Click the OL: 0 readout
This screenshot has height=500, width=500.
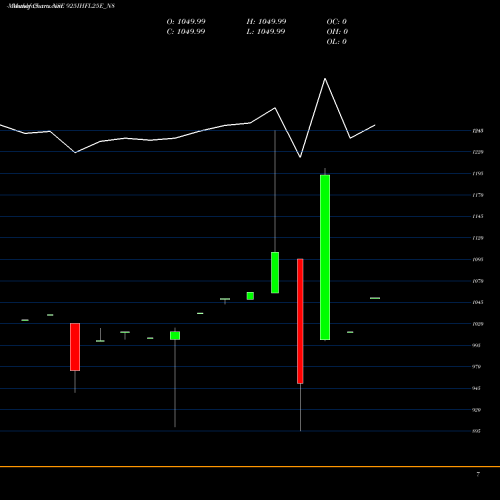pyautogui.click(x=337, y=42)
